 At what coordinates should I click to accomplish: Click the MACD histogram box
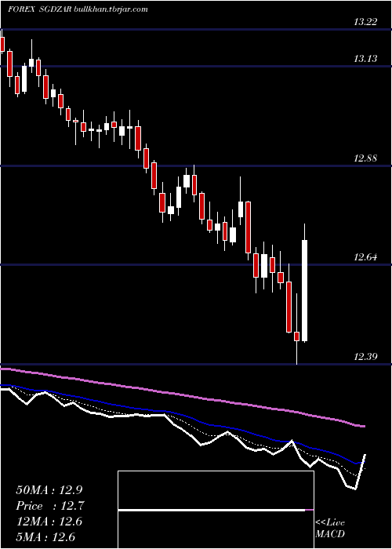pos(216,510)
